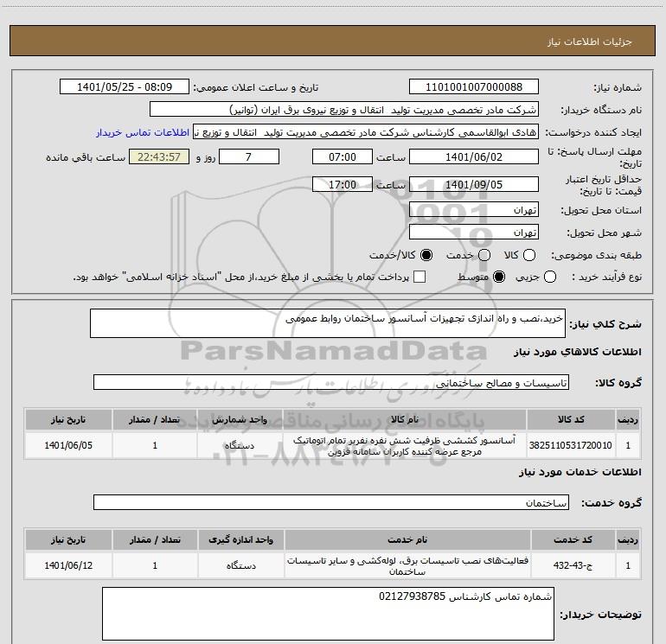The image size is (666, 644).
Task: Click the request creator name field
Action: (x=366, y=131)
